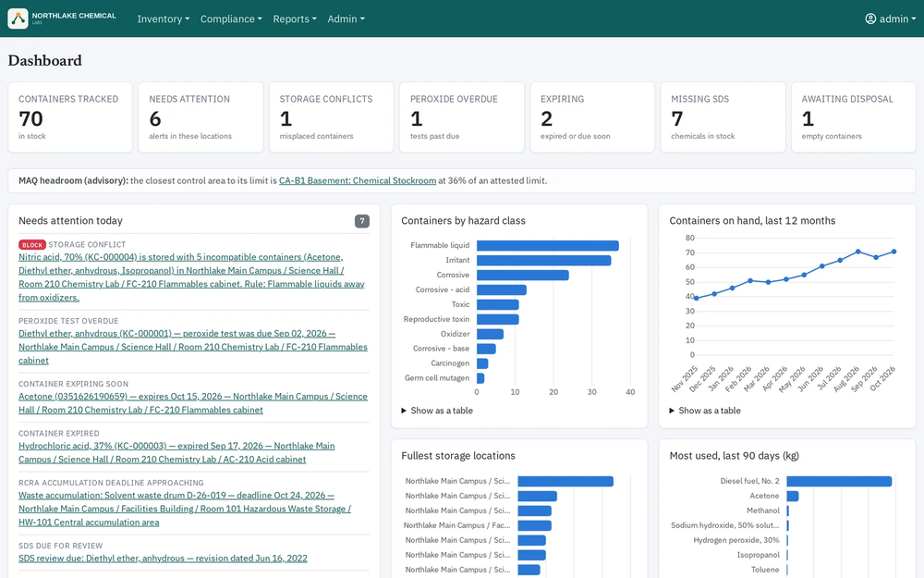Click the Corrosive bar in hazard chart
Image resolution: width=924 pixels, height=578 pixels.
pyautogui.click(x=523, y=275)
